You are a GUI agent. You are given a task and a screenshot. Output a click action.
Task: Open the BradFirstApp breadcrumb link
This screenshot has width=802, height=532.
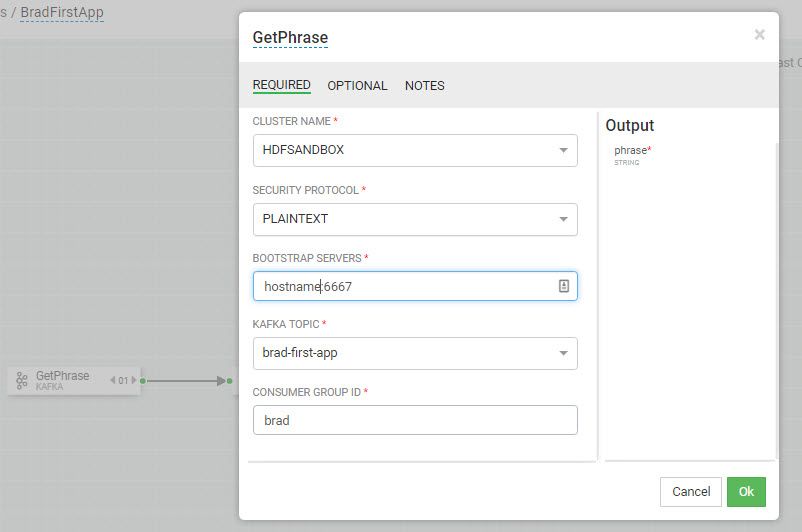pos(62,13)
